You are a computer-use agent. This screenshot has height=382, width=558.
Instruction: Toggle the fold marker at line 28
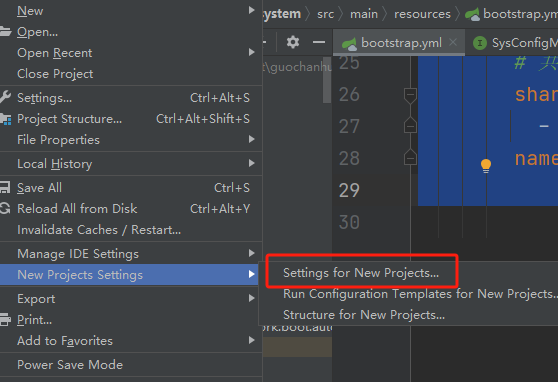[410, 157]
